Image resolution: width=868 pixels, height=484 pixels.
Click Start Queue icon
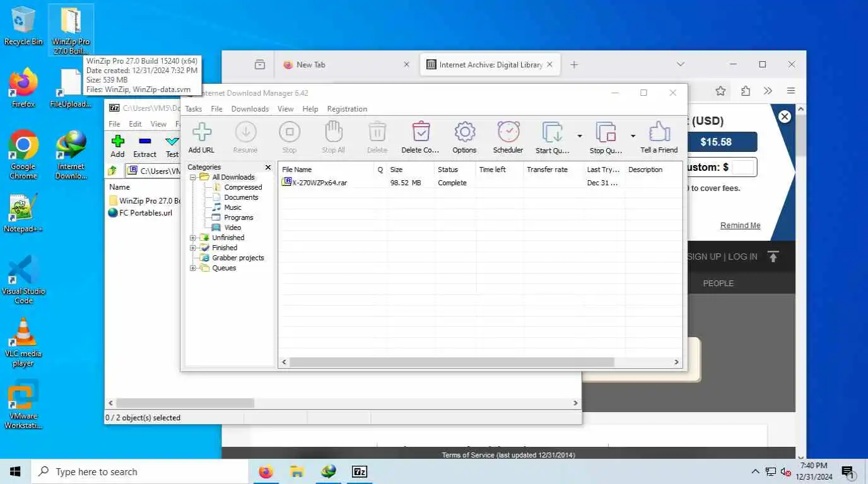coord(553,137)
